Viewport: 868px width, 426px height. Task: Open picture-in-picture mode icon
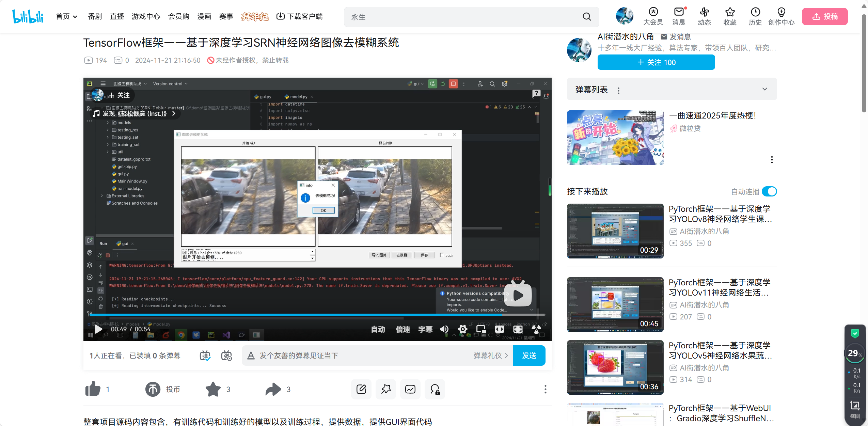pyautogui.click(x=481, y=329)
